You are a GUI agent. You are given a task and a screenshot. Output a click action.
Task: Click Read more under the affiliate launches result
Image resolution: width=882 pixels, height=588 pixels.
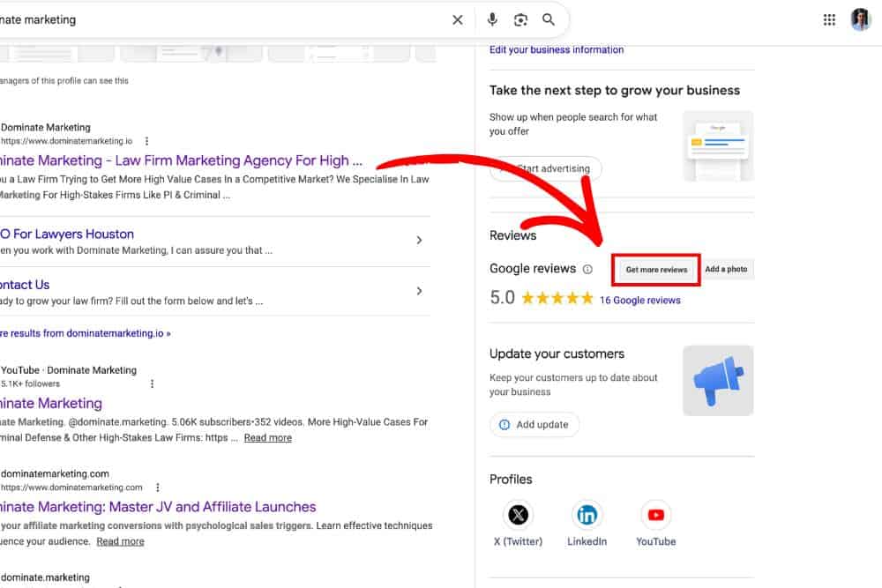(120, 541)
